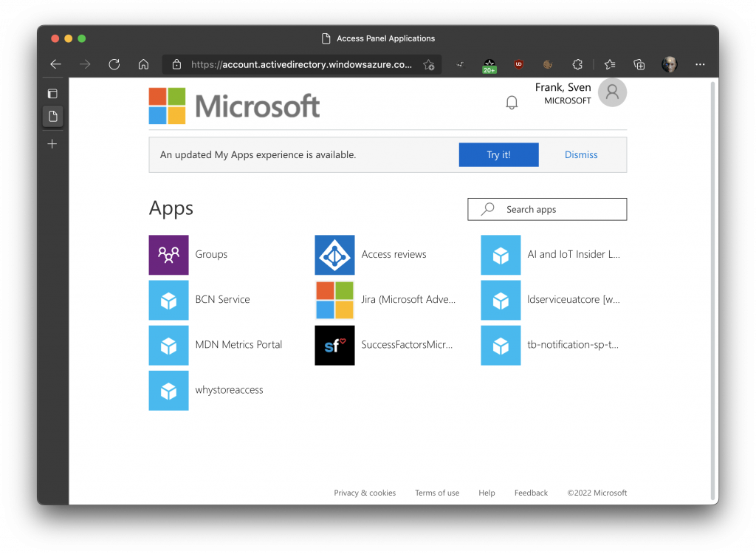
Task: Launch the whystoreaccess app
Action: 169,390
